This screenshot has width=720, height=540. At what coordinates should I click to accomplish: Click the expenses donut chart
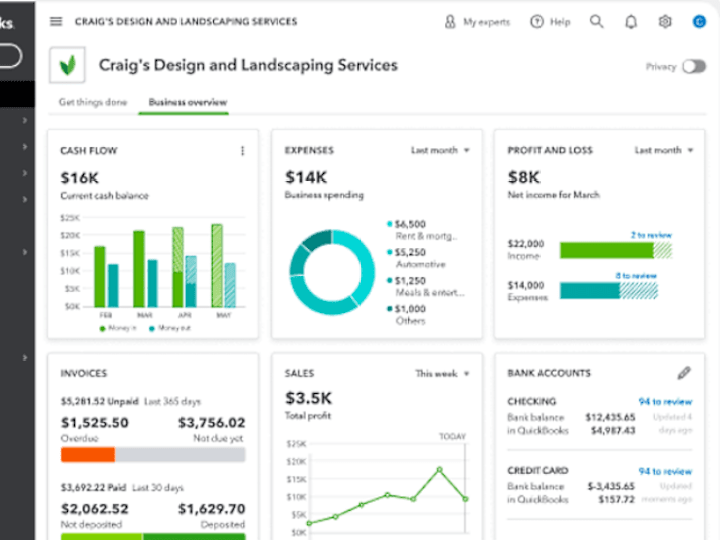pos(332,272)
